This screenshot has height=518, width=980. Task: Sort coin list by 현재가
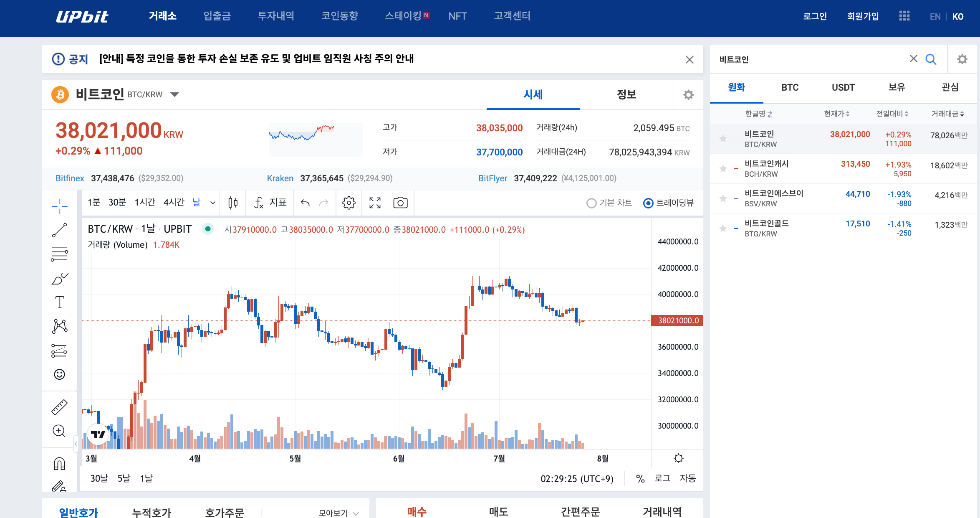836,114
